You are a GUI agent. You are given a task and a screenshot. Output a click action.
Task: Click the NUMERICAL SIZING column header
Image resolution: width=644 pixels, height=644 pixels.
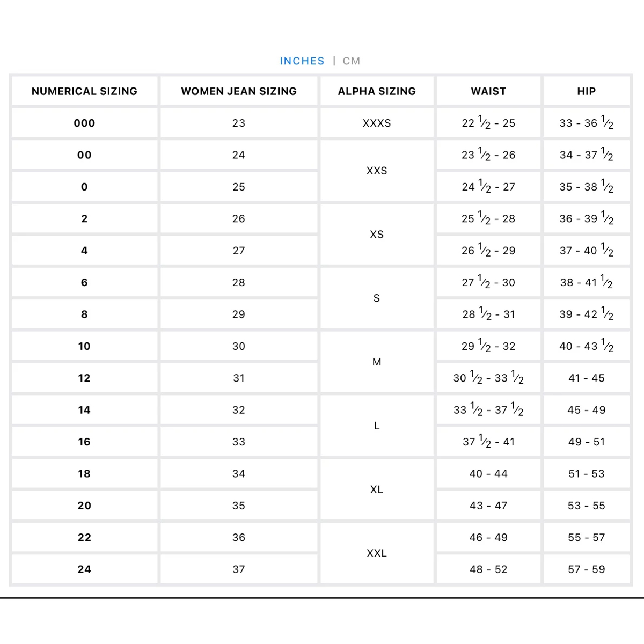click(x=84, y=91)
